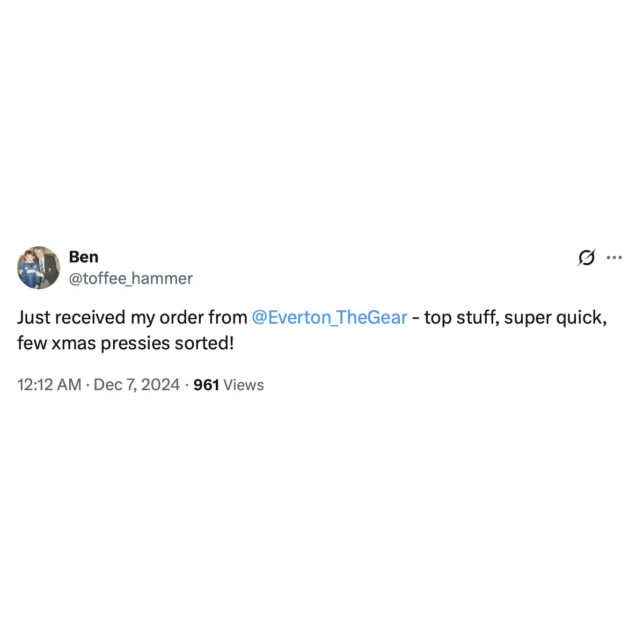
Task: Click the 12:12 AM timestamp
Action: click(x=49, y=385)
